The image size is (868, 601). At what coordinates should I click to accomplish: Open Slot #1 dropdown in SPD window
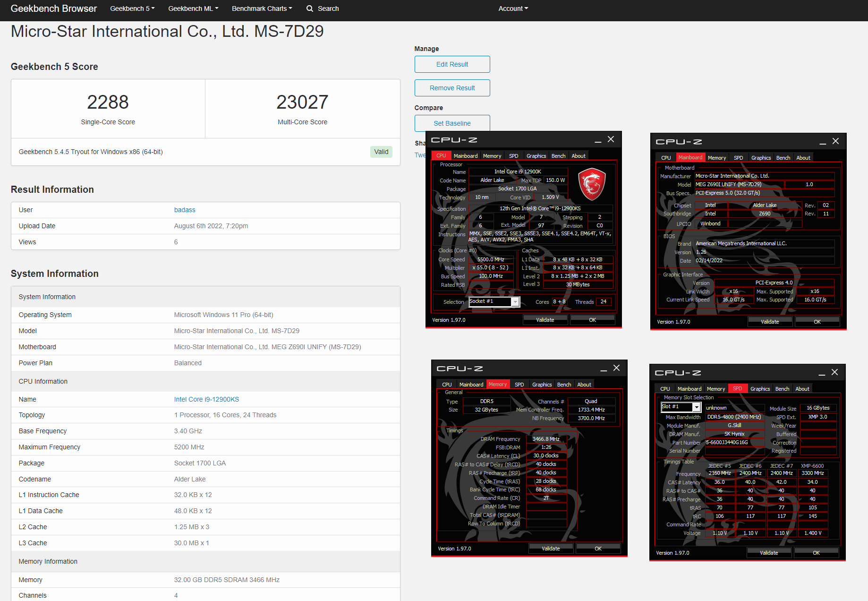click(x=696, y=407)
